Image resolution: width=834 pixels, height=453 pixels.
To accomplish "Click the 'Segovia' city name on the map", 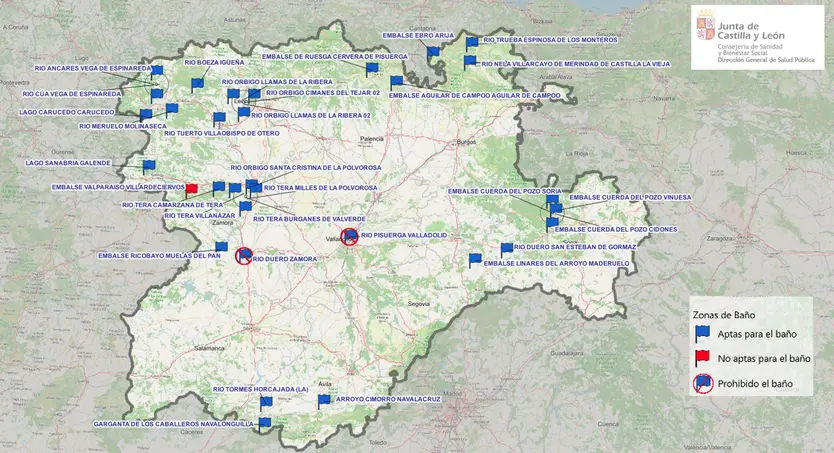I will coord(419,304).
